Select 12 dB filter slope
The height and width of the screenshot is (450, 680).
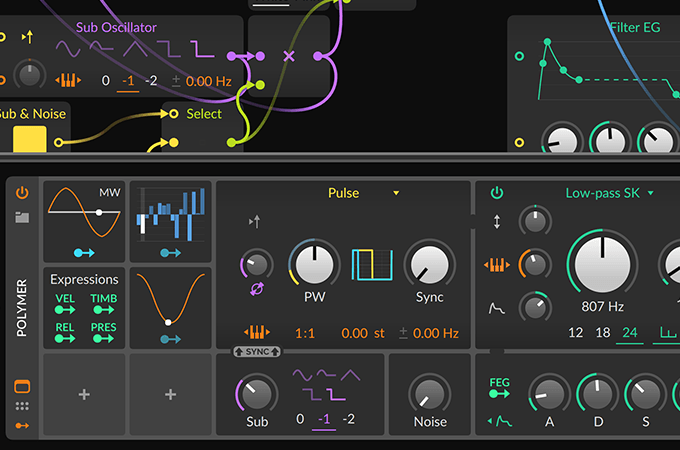coord(575,333)
